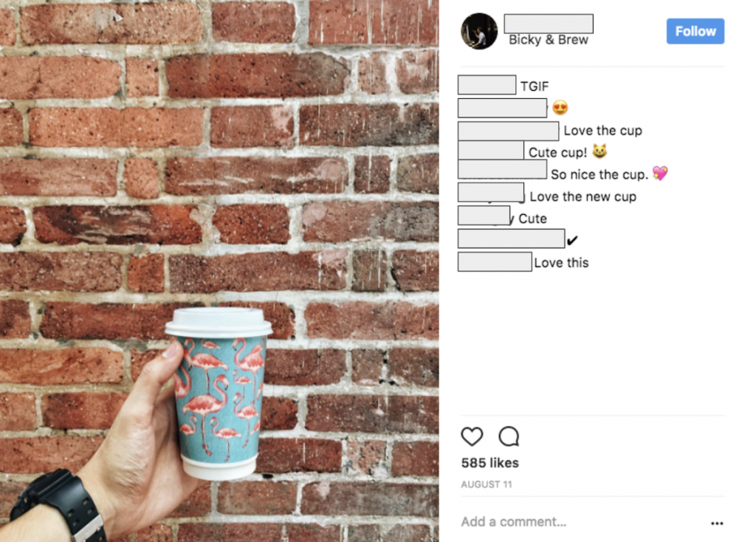
Task: Click the blue Follow button
Action: (x=695, y=31)
